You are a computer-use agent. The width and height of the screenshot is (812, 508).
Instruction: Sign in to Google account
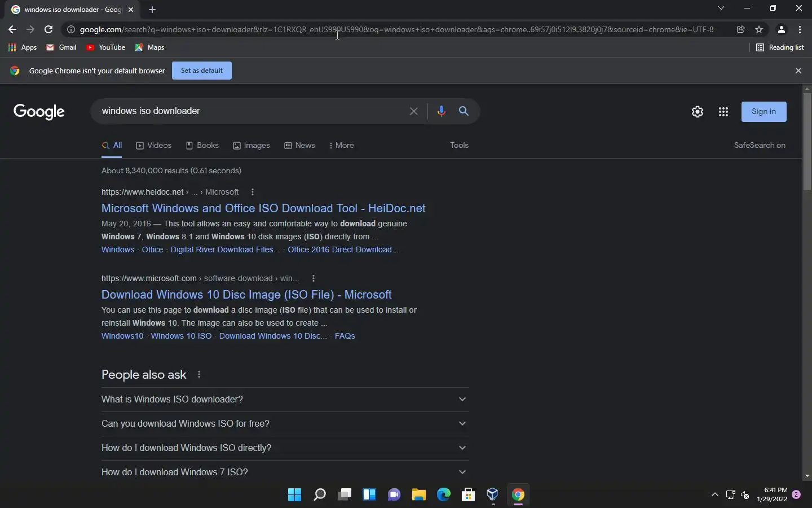pos(764,112)
